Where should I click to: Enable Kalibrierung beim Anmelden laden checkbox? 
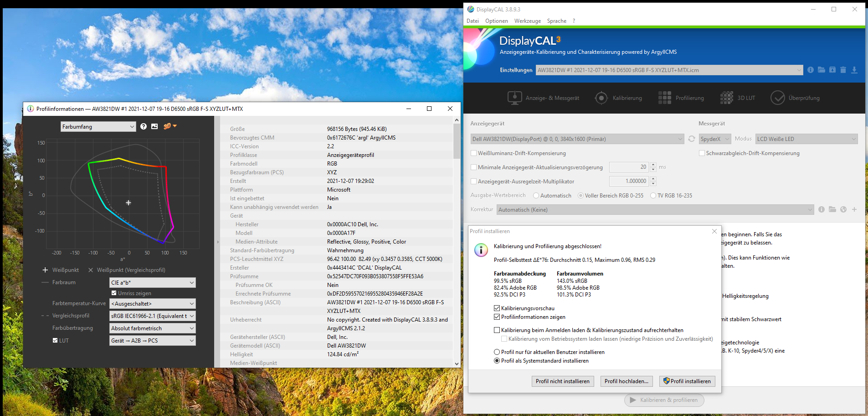[x=497, y=330]
